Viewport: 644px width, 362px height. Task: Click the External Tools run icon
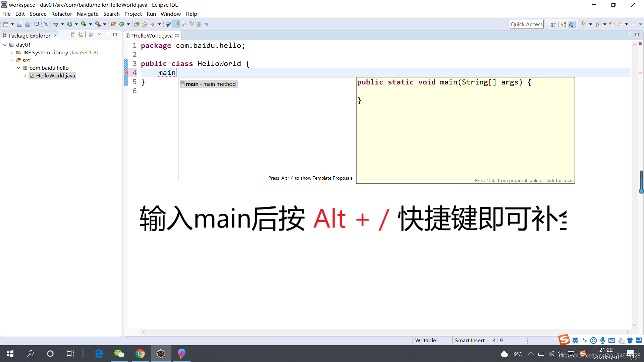click(x=98, y=24)
